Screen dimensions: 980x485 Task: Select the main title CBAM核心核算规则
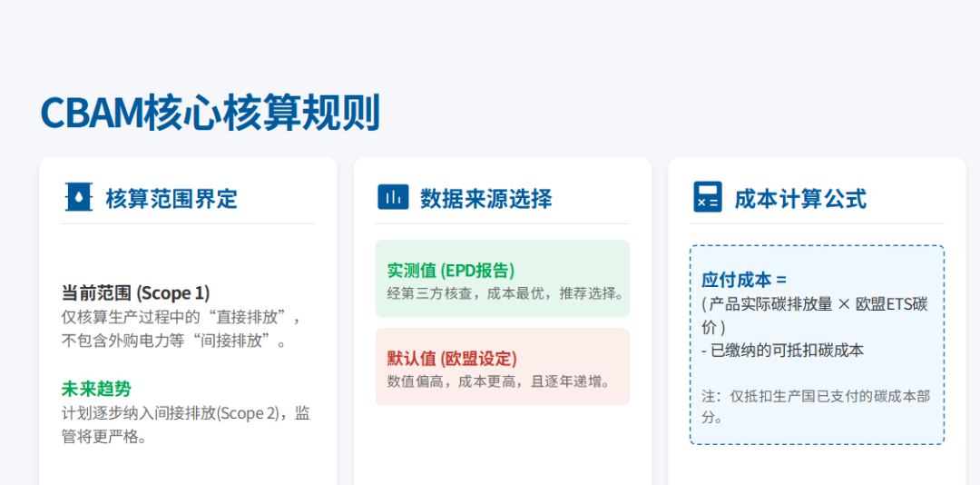tap(211, 114)
